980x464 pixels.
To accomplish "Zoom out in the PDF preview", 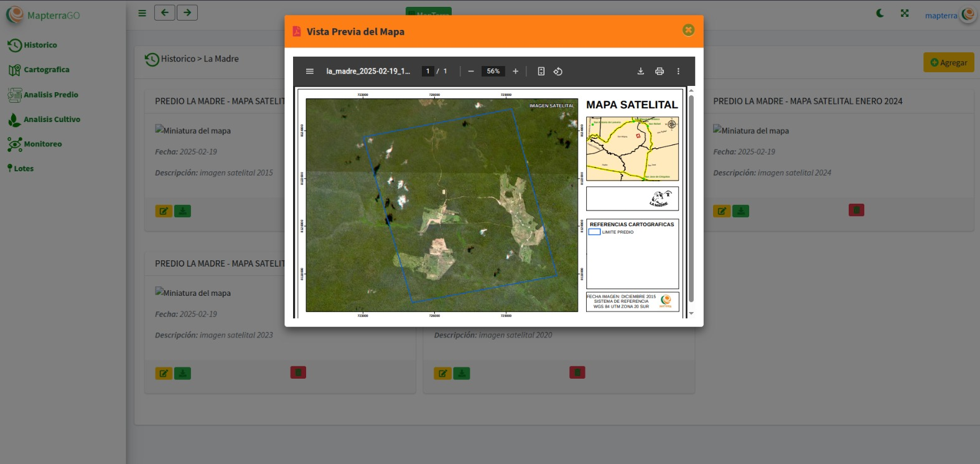I will click(471, 72).
